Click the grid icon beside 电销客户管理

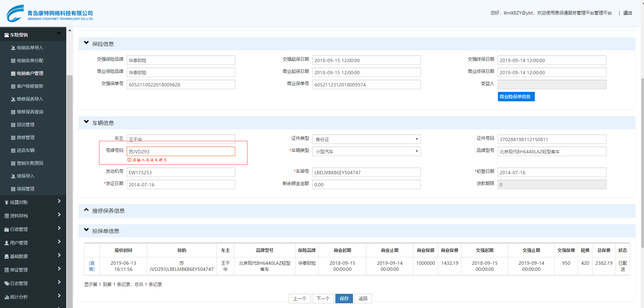pyautogui.click(x=13, y=74)
